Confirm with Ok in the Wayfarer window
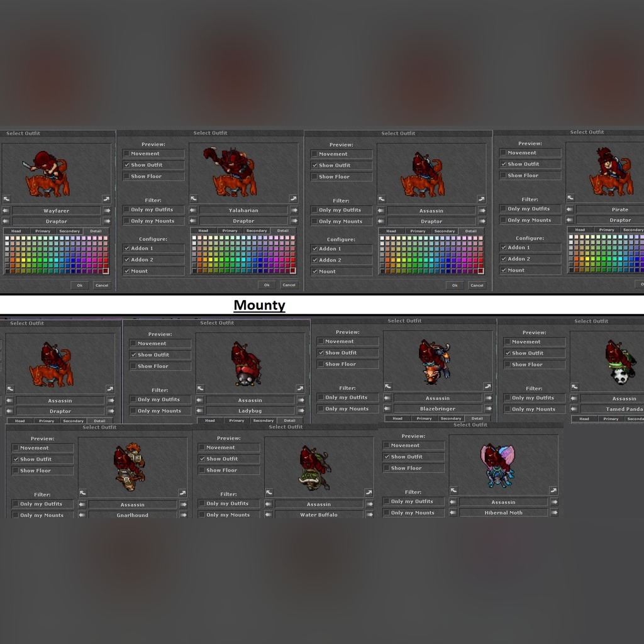 click(80, 286)
